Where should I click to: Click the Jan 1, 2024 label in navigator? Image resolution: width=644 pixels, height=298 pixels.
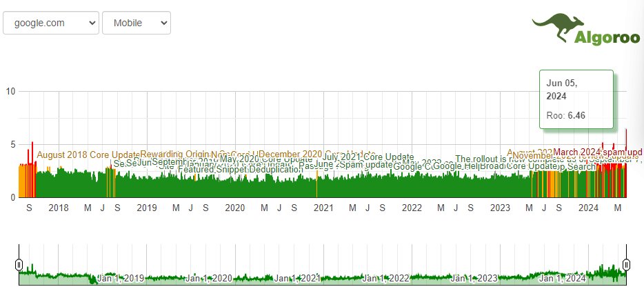point(562,279)
